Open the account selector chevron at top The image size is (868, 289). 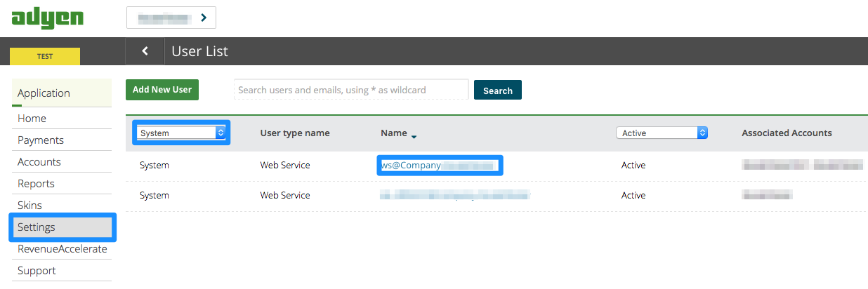coord(203,18)
